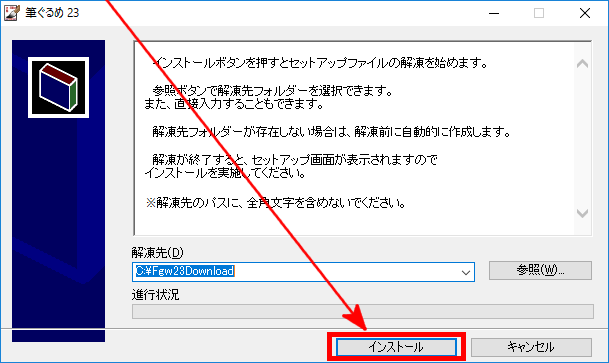Image resolution: width=609 pixels, height=363 pixels.
Task: Click the disabled maximize window button
Action: click(x=539, y=13)
